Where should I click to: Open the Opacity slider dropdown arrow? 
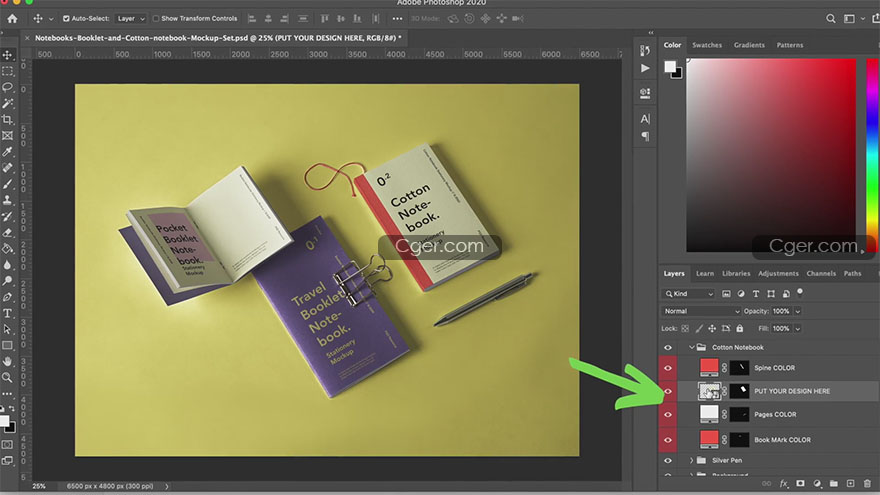pyautogui.click(x=798, y=311)
